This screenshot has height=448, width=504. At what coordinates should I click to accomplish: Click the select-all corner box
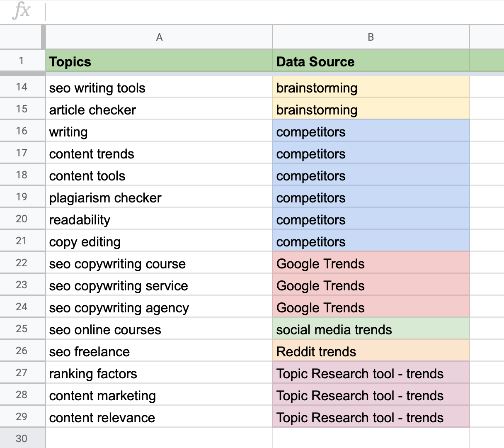click(21, 37)
